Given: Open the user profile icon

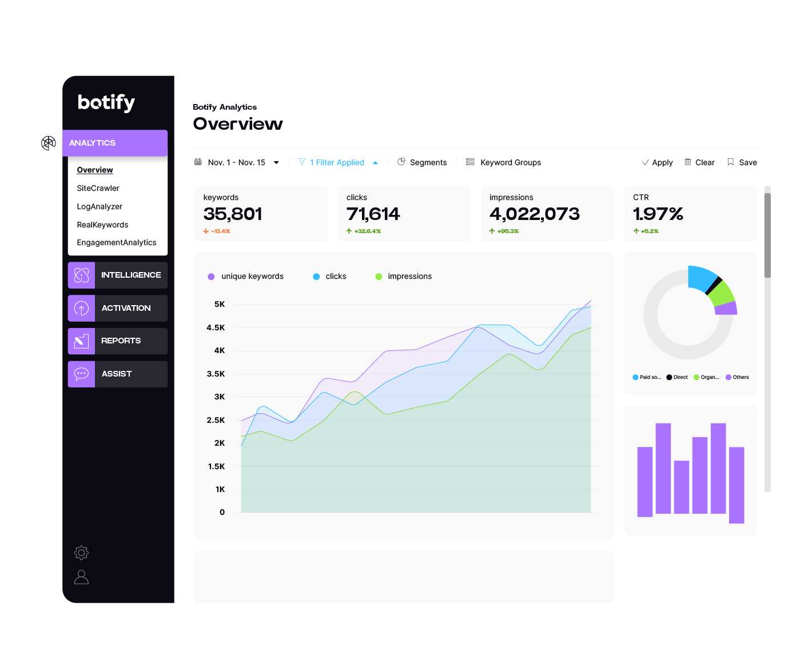Looking at the screenshot, I should 81,577.
